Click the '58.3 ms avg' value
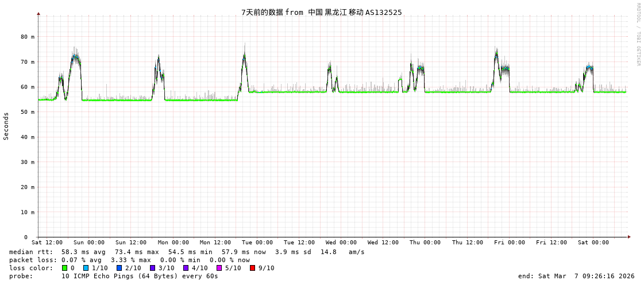Image resolution: width=644 pixels, height=284 pixels. [x=83, y=252]
